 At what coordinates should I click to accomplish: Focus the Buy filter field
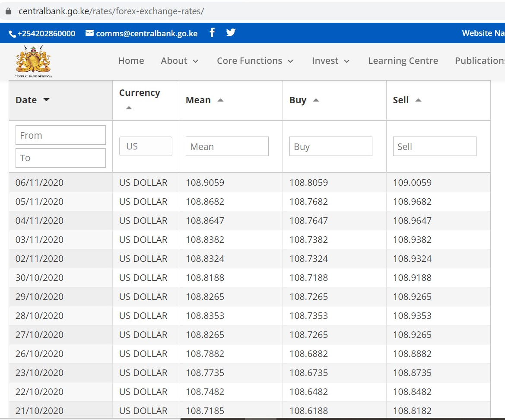(331, 146)
